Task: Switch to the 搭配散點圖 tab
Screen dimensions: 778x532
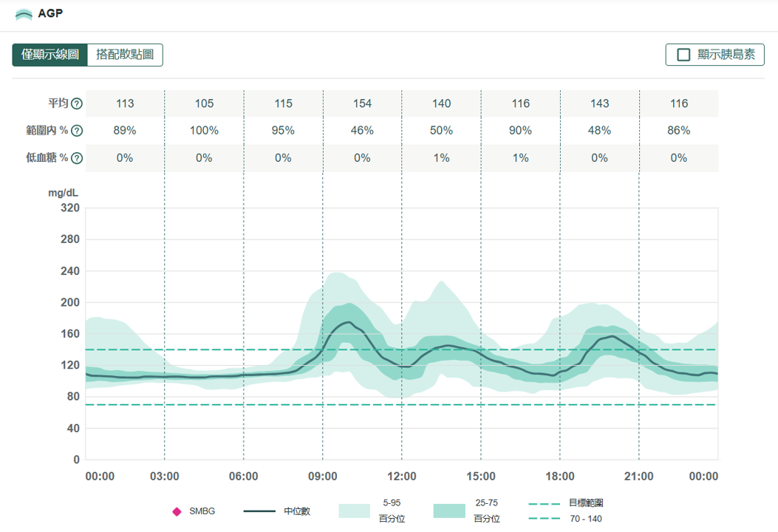Action: pyautogui.click(x=125, y=55)
